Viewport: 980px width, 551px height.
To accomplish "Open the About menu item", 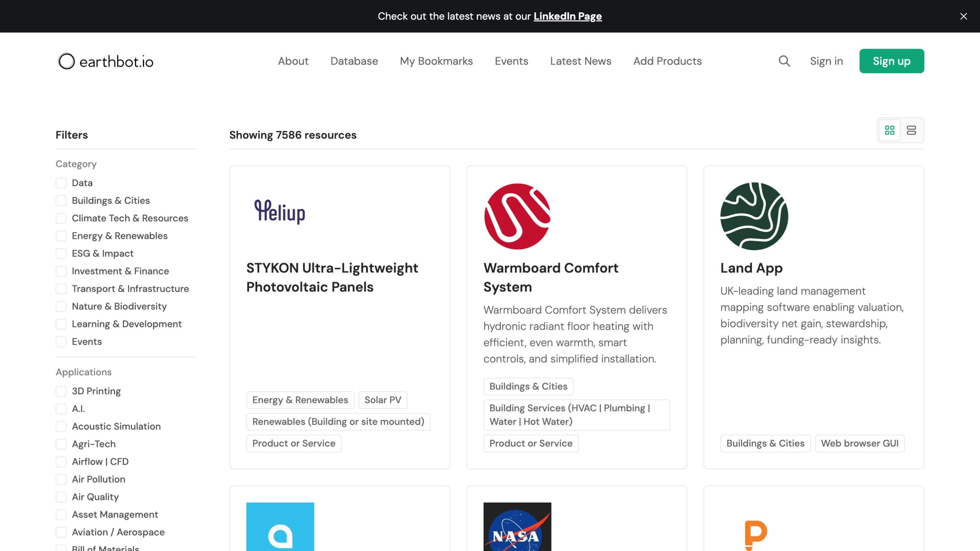I will coord(293,61).
